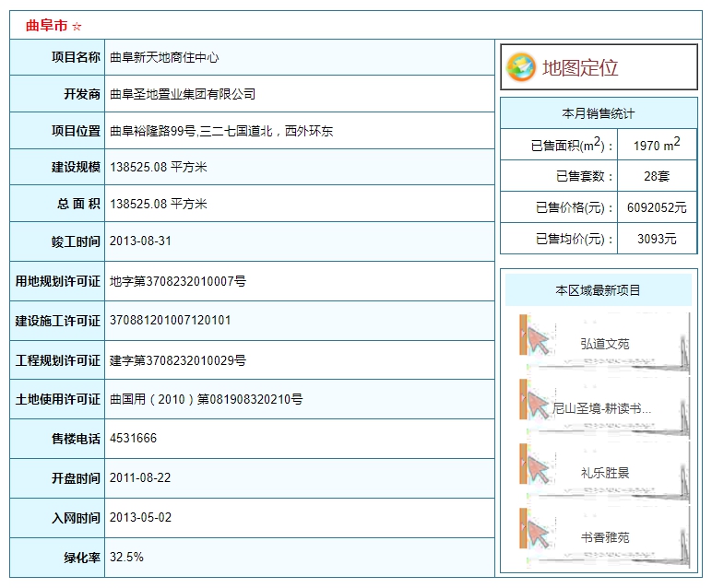Click the cursor arrow icon beside 书香雅苑

(539, 535)
